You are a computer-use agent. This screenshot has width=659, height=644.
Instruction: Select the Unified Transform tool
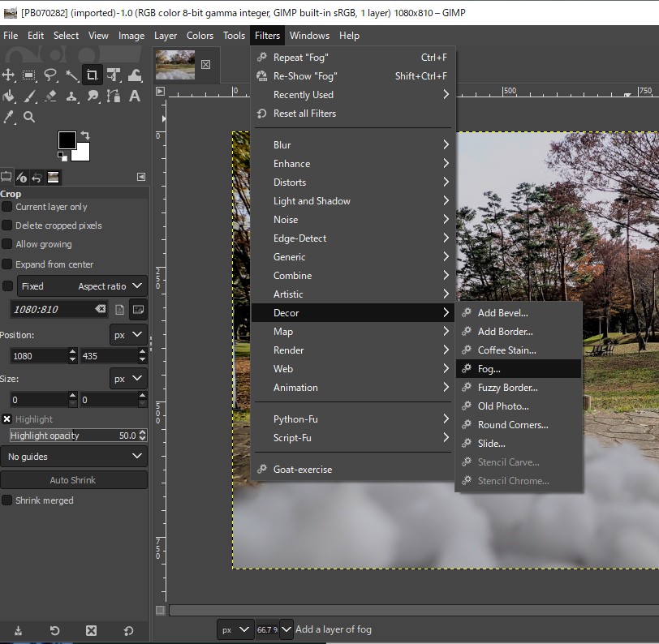click(114, 75)
